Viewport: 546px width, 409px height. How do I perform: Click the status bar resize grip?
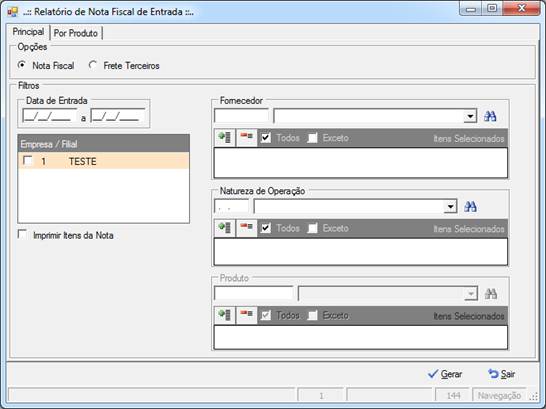pyautogui.click(x=533, y=396)
